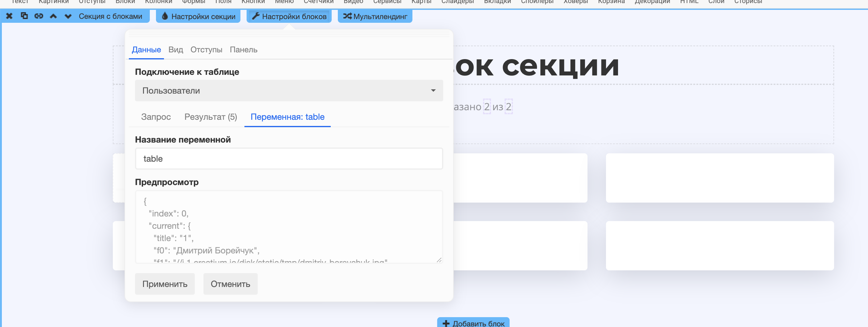The height and width of the screenshot is (327, 868).
Task: Click the 'Применить' button
Action: 165,284
